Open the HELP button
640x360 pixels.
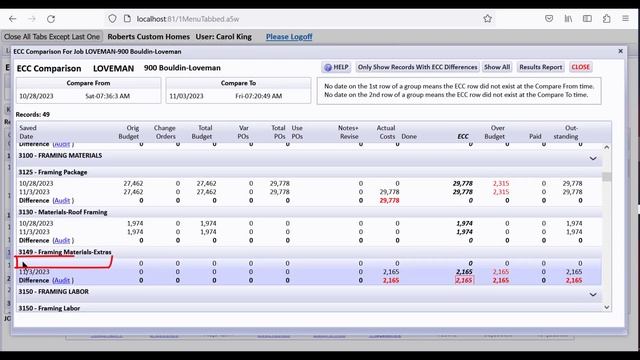pyautogui.click(x=336, y=67)
